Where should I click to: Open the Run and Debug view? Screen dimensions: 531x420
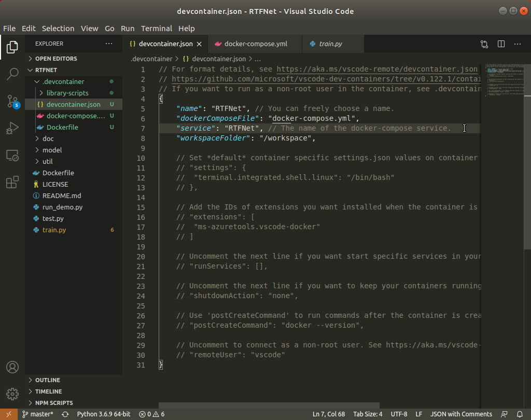click(x=12, y=129)
